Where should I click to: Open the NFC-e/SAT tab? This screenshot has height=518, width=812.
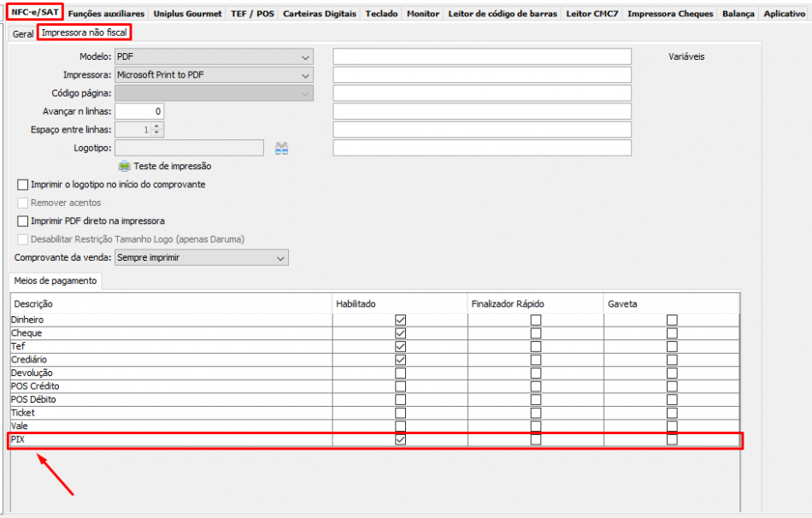tap(35, 12)
